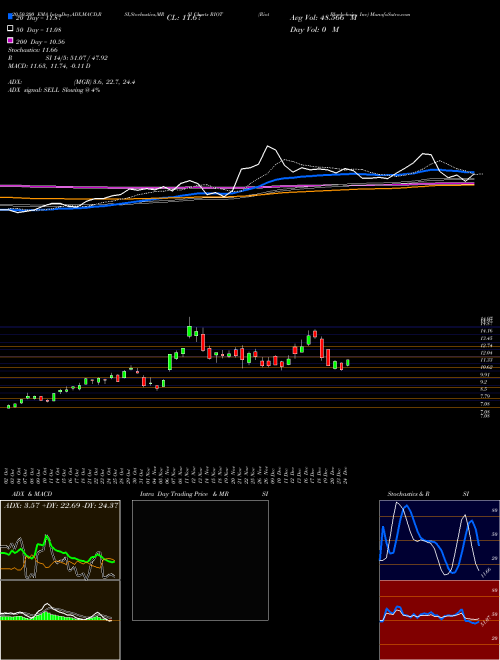Open the MACD histogram chart panel
This screenshot has width=500, height=660.
(x=60, y=620)
